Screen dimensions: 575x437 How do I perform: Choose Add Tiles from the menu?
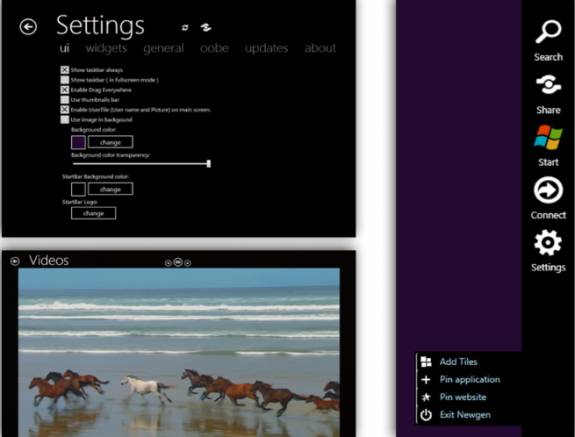458,362
